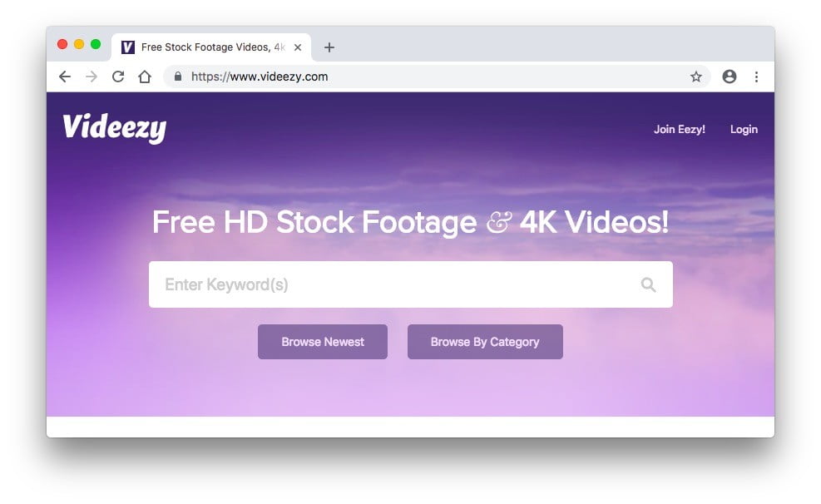821x504 pixels.
Task: Open the Chrome three-dot menu
Action: (x=757, y=77)
